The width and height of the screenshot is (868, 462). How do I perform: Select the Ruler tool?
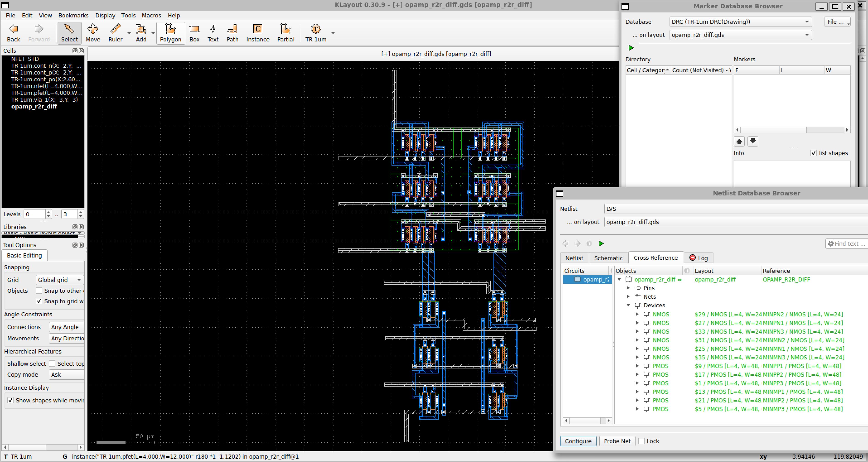(115, 33)
